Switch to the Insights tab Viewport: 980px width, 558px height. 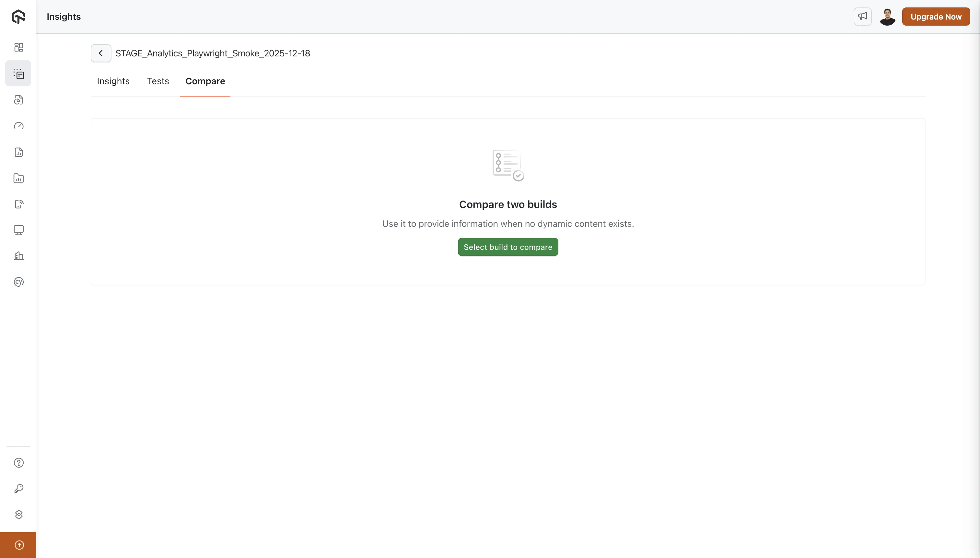pos(113,81)
